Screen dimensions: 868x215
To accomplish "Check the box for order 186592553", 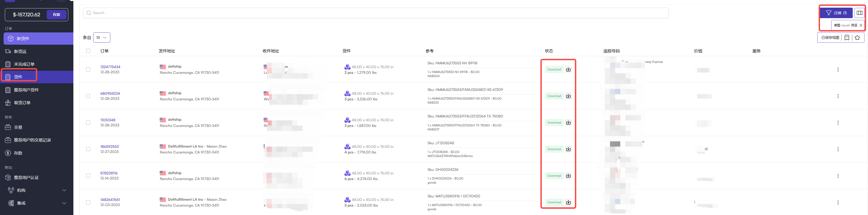I will click(x=88, y=149).
